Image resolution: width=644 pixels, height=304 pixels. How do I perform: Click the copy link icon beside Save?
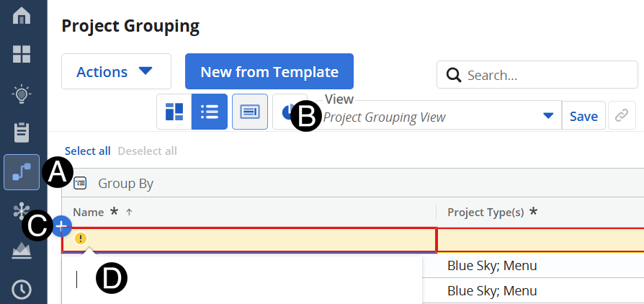tap(622, 115)
